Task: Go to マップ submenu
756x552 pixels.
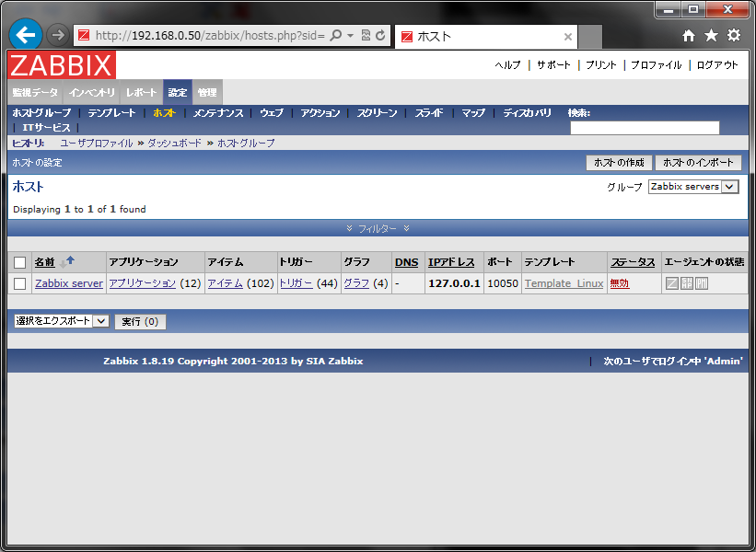Action: coord(473,113)
